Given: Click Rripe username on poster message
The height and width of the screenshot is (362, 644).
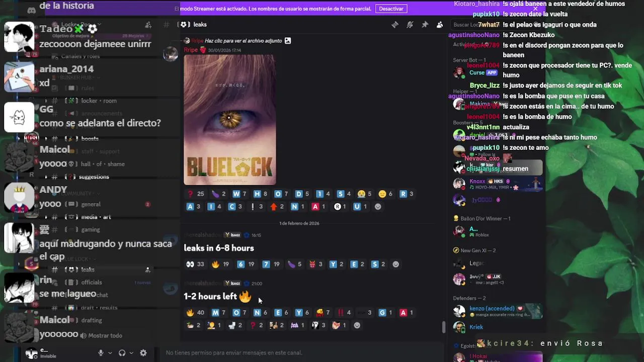Looking at the screenshot, I should click(191, 50).
